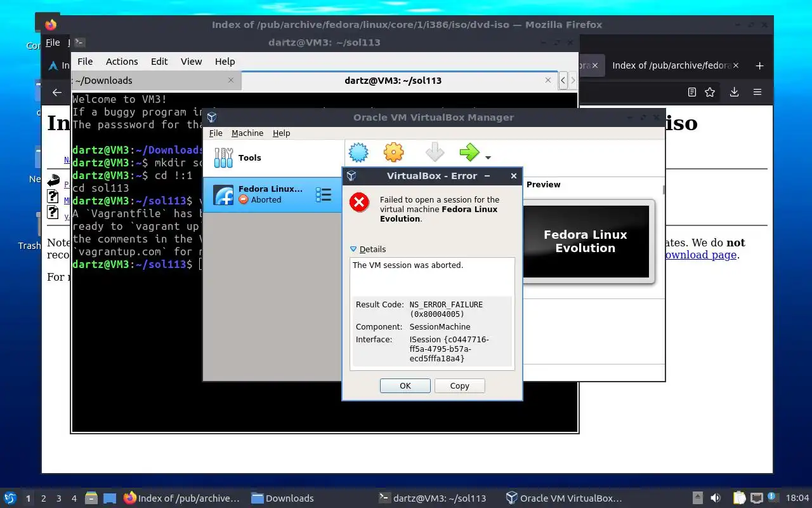Switch to workspace 1 in the pager
The image size is (812, 508).
(x=29, y=498)
